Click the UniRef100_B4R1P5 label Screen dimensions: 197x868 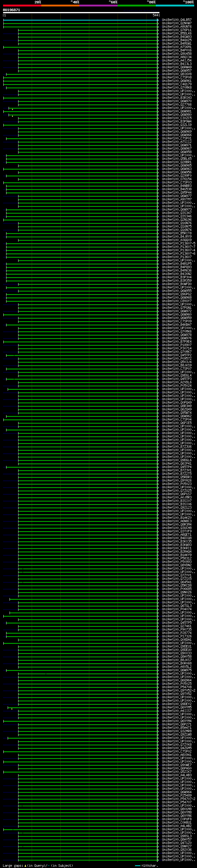177,264
